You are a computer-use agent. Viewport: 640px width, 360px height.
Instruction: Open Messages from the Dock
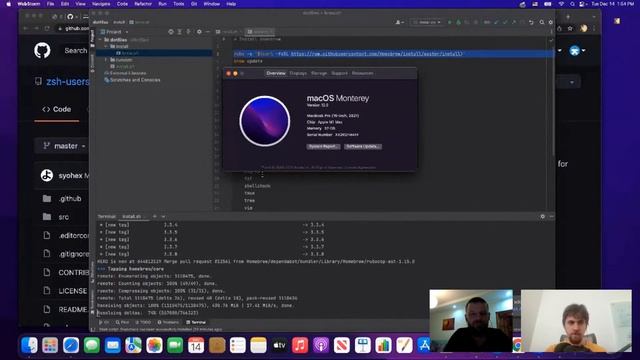92,345
